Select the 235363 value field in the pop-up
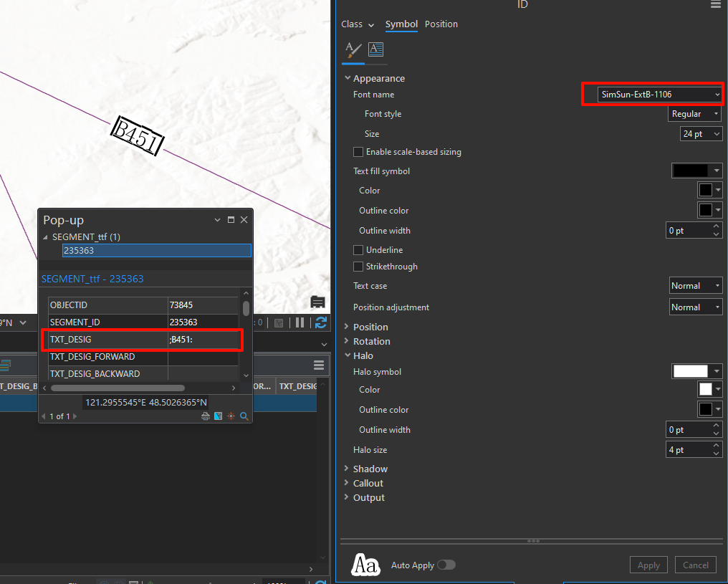Viewport: 728px width, 584px height. (156, 250)
